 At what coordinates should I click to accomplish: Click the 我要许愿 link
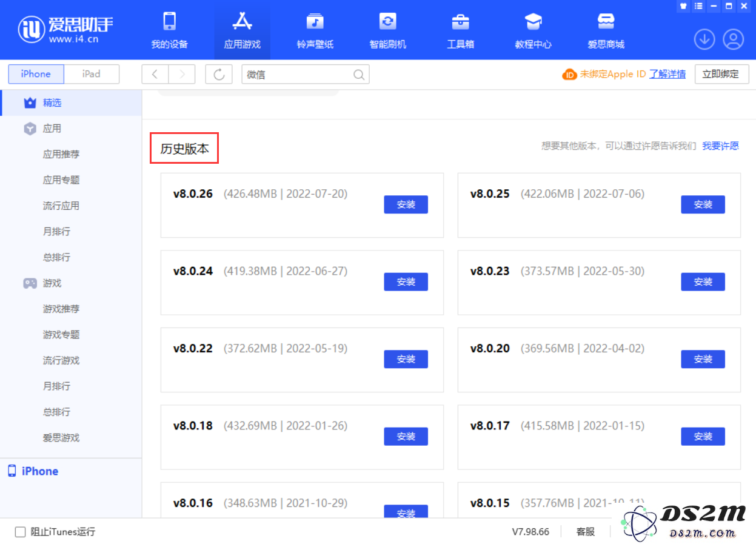721,146
